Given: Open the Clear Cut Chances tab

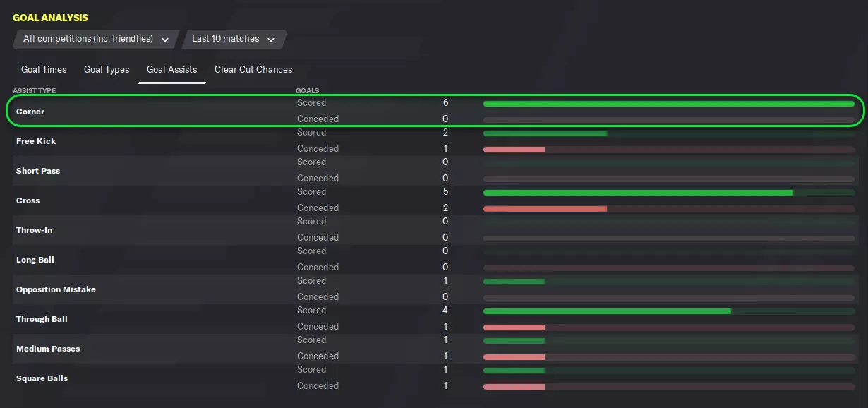Looking at the screenshot, I should coord(253,69).
